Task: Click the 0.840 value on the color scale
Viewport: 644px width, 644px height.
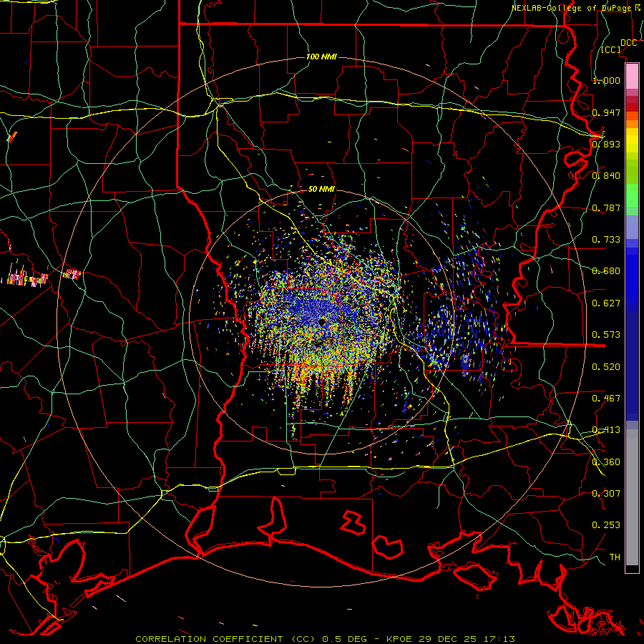Action: (606, 176)
